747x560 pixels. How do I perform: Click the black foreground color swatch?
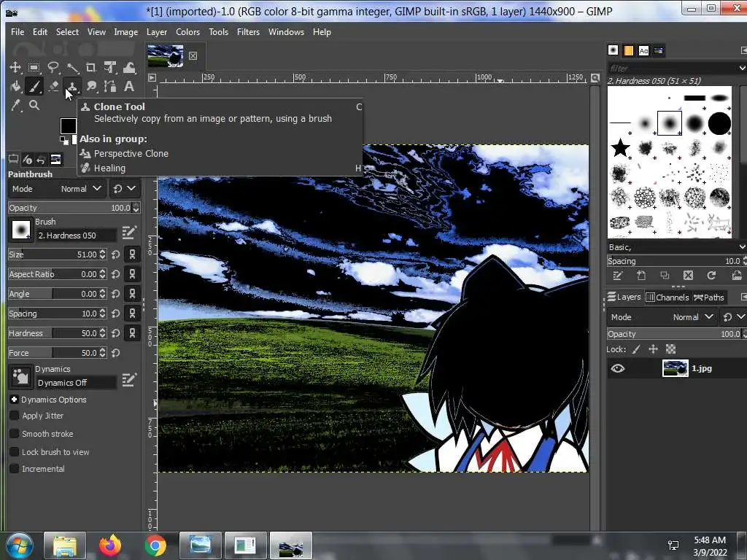(x=68, y=125)
